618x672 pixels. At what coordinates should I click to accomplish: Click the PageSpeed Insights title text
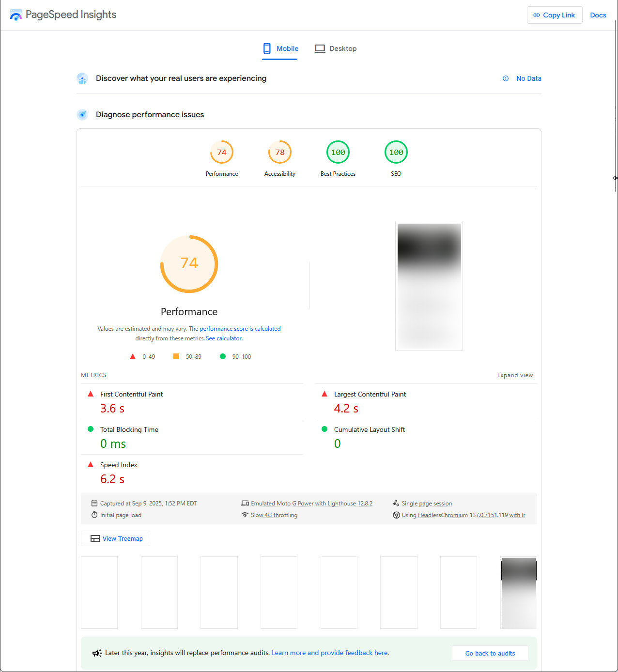[71, 15]
